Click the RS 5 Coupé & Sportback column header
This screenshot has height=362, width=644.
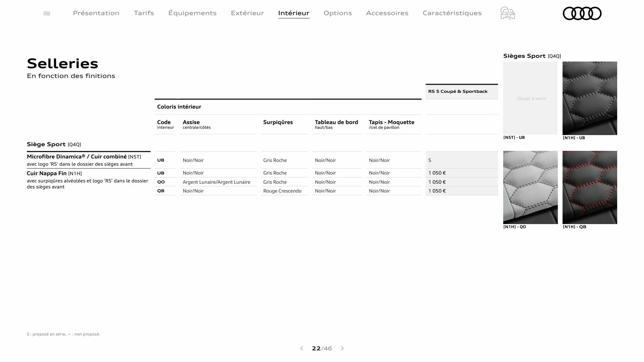coord(462,92)
